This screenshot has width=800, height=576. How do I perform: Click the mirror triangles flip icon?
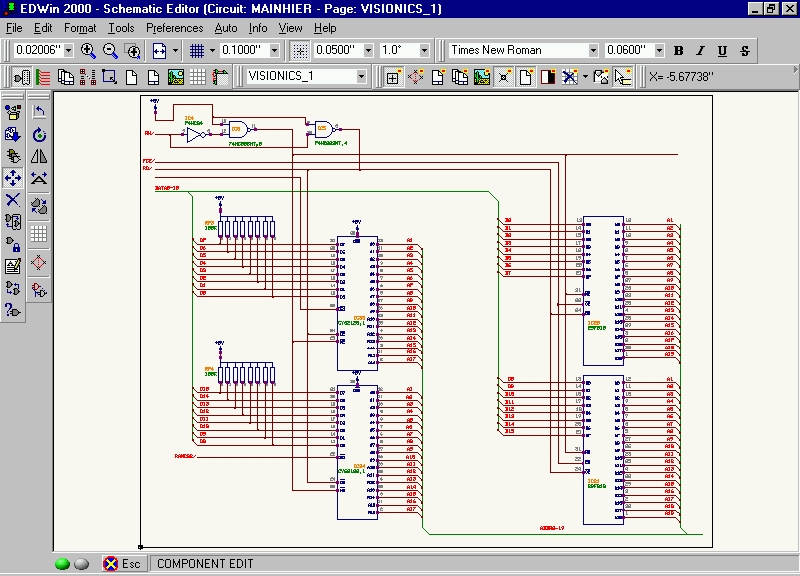click(x=39, y=156)
